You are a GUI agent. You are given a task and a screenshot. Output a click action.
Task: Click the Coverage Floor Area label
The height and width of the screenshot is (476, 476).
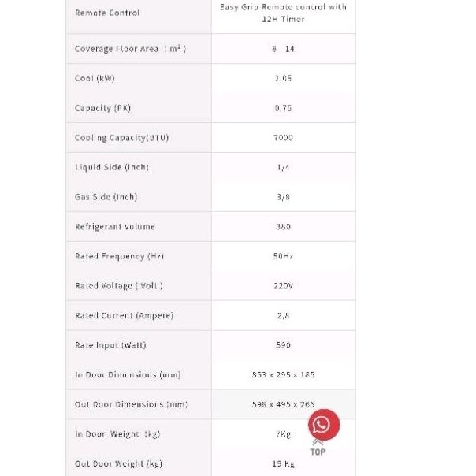click(130, 49)
